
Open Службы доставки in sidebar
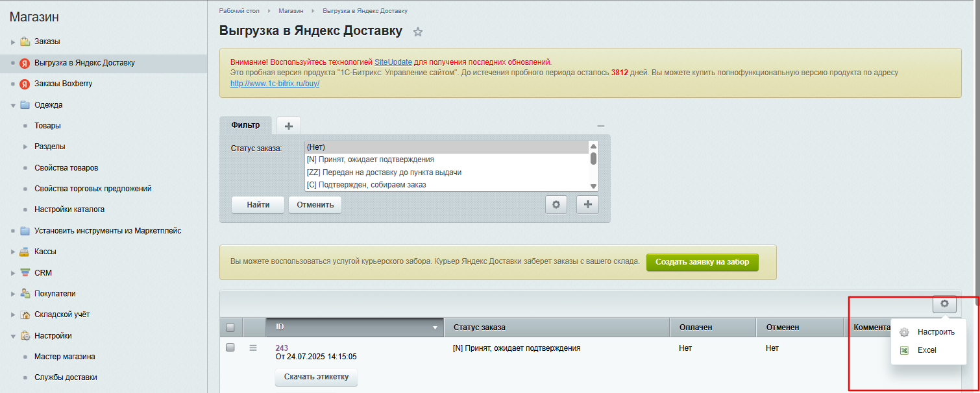click(x=66, y=377)
